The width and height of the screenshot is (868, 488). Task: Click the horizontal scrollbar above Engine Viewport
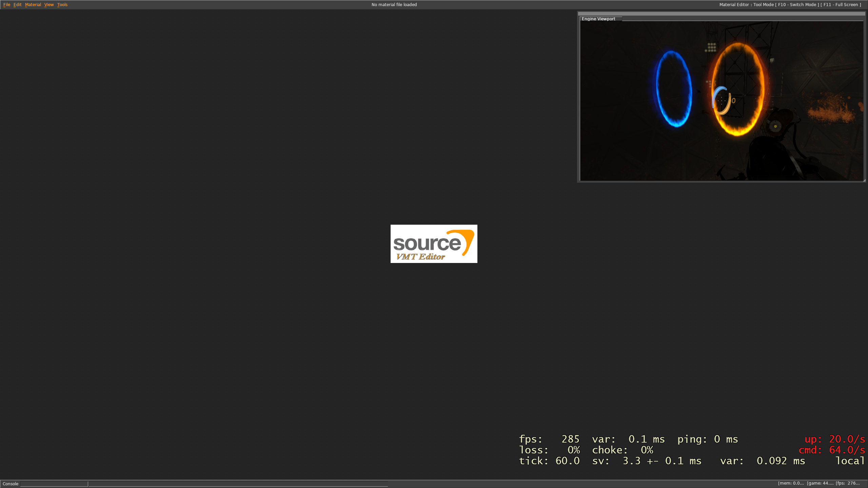pyautogui.click(x=722, y=14)
